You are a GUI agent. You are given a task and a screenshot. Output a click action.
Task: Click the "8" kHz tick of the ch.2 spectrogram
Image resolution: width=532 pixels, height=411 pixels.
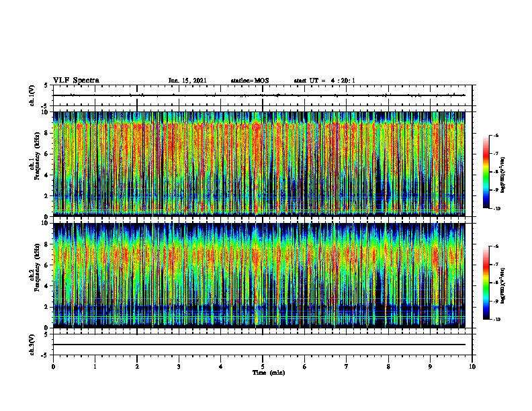[46, 244]
